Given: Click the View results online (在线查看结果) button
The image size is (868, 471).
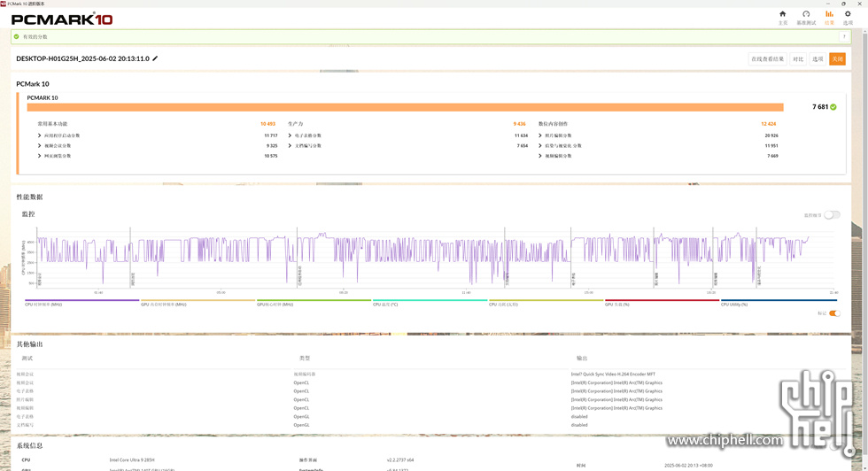Looking at the screenshot, I should [767, 58].
